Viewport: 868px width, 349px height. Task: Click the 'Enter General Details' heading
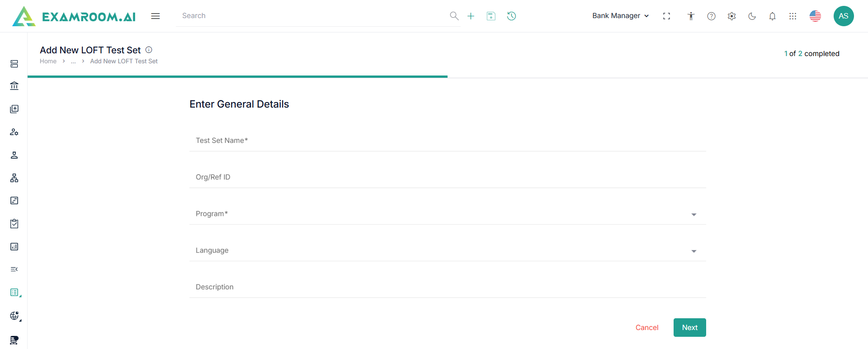pos(239,104)
